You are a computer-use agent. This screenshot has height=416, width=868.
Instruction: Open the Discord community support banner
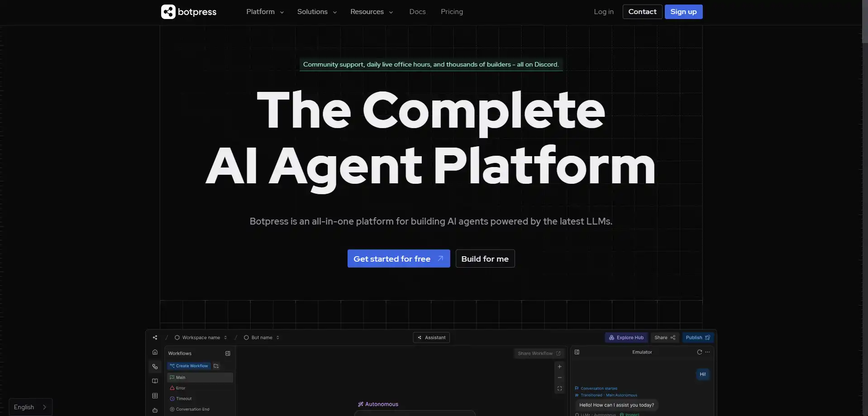431,64
